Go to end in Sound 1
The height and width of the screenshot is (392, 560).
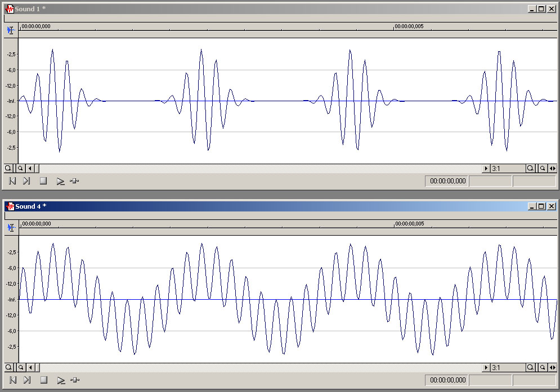(x=26, y=181)
